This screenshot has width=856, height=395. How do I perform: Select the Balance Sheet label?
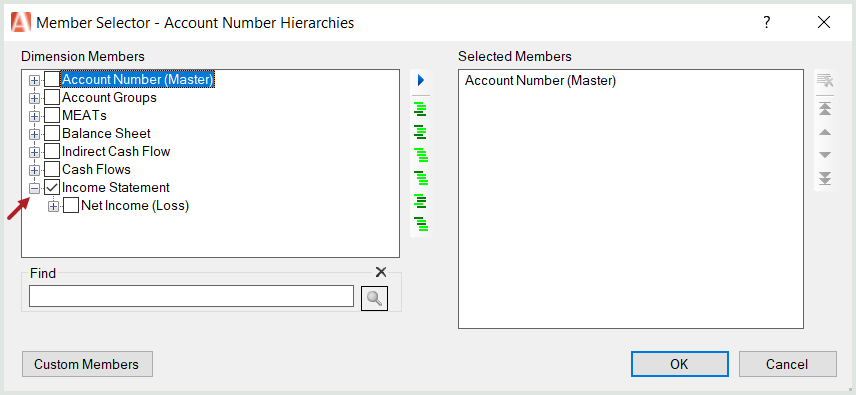pos(106,134)
